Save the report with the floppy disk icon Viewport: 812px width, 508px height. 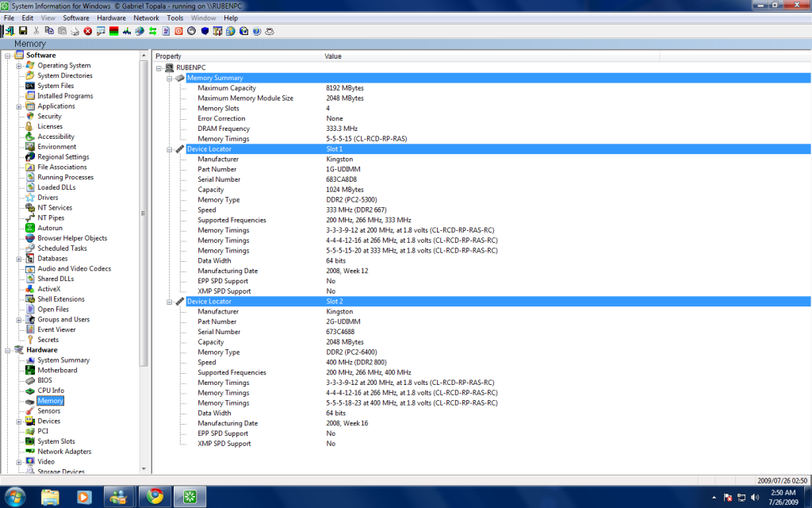click(23, 31)
